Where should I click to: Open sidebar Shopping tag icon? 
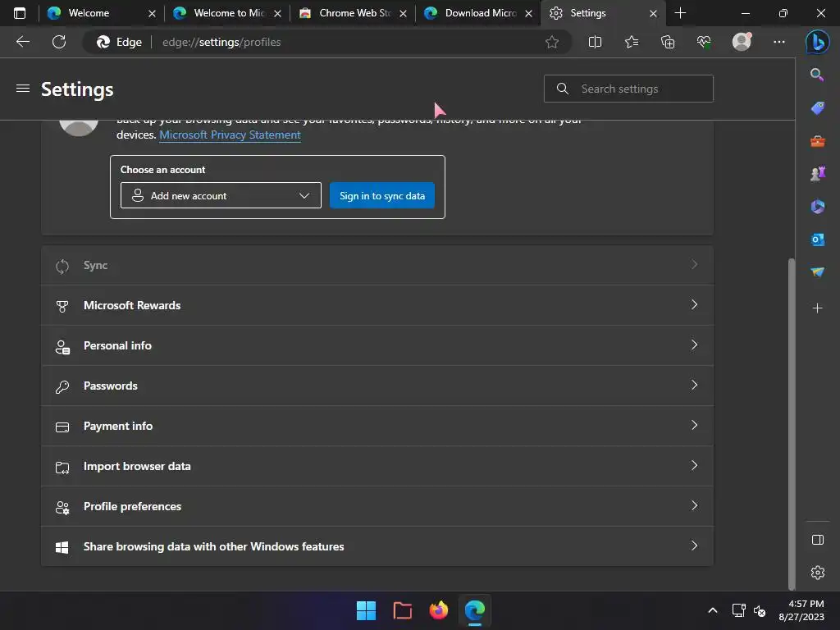pos(818,108)
